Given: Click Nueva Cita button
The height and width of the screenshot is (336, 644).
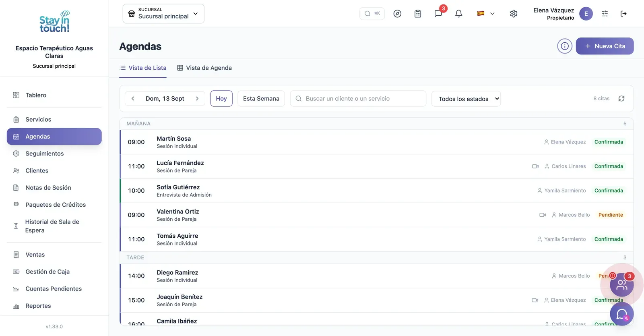Looking at the screenshot, I should pos(605,46).
